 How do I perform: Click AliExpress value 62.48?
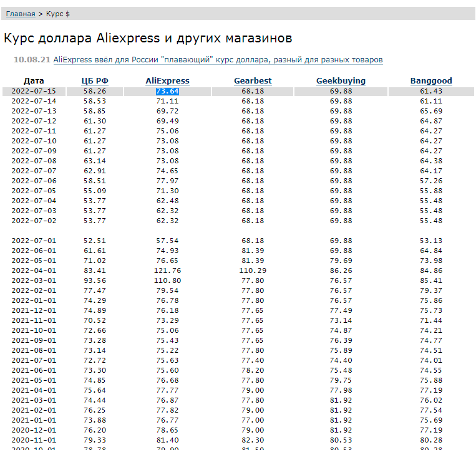pos(168,201)
